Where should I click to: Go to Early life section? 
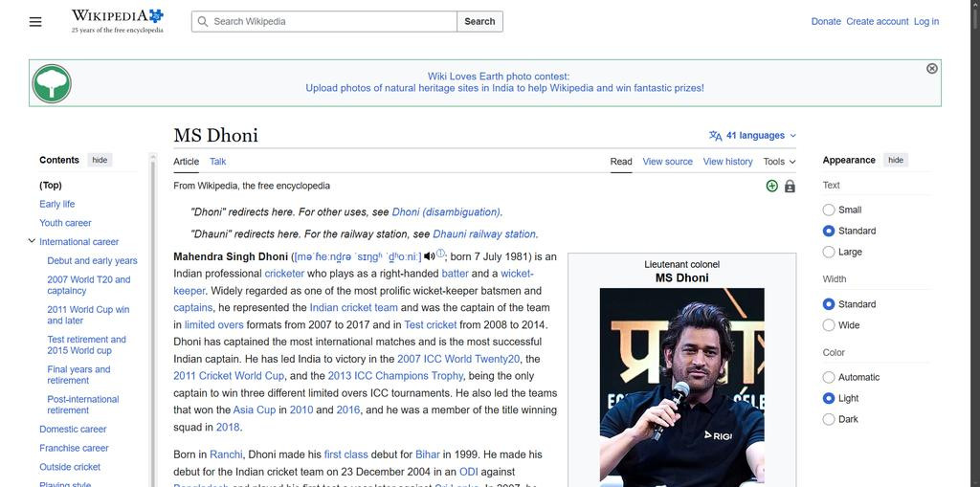coord(56,204)
